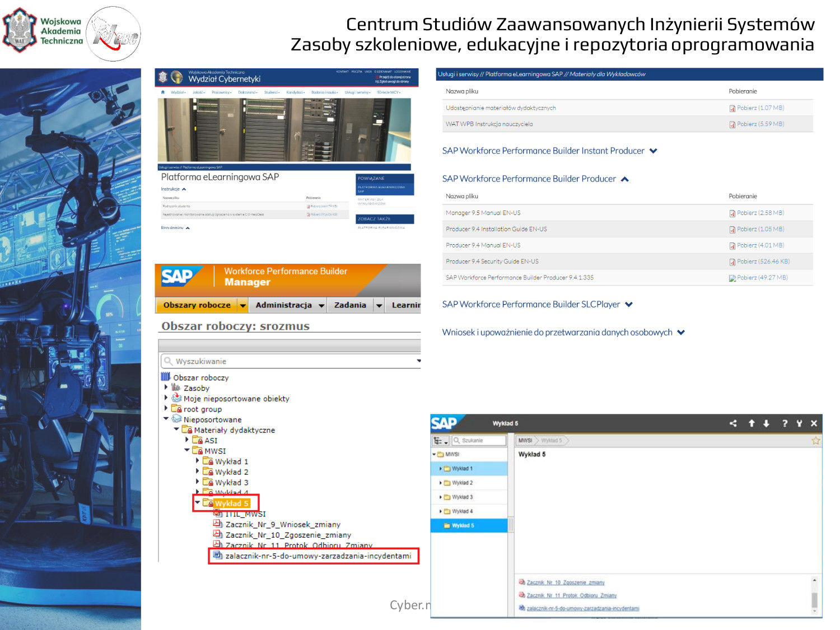Open Zacznik_Nr_10_Zgoszenie_zmiany link in SAP player
Image resolution: width=840 pixels, height=630 pixels.
click(565, 582)
